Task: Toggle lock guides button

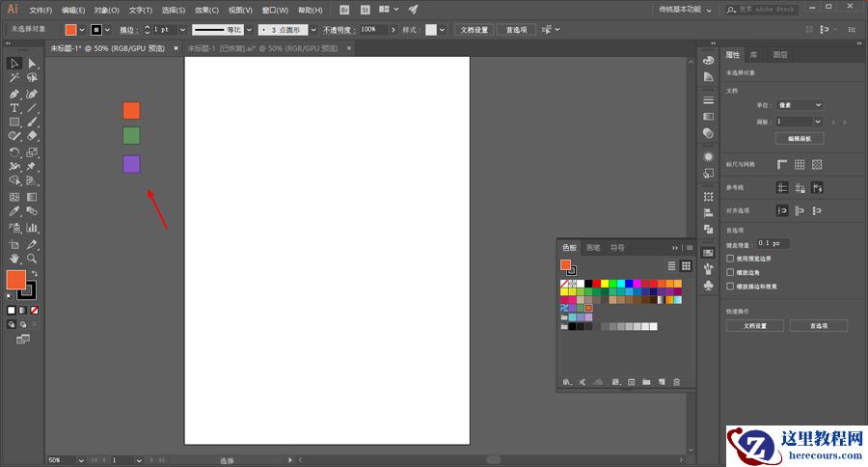Action: coord(800,188)
